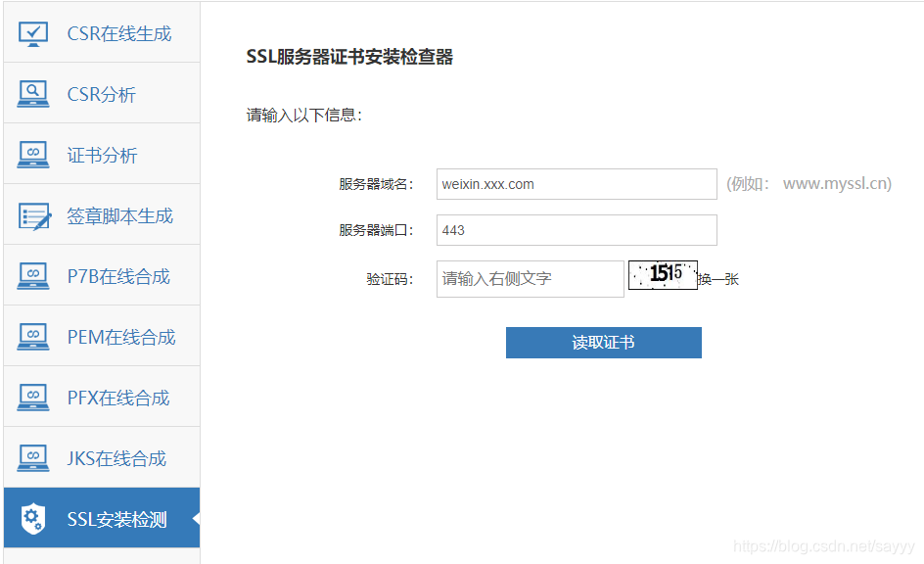Click the 服务器域名 input showing weixin.xxx.com
The image size is (924, 564).
576,183
